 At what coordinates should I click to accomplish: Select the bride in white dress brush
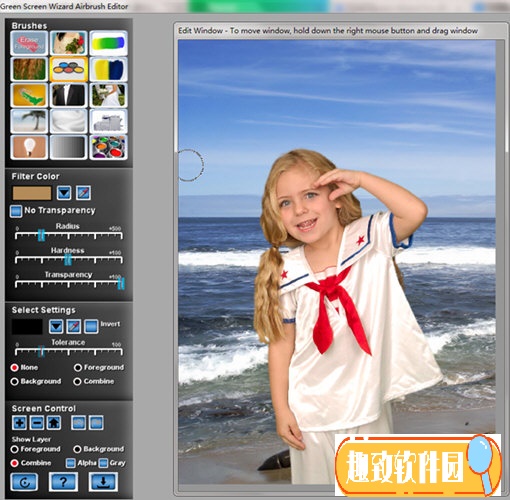coord(108,95)
